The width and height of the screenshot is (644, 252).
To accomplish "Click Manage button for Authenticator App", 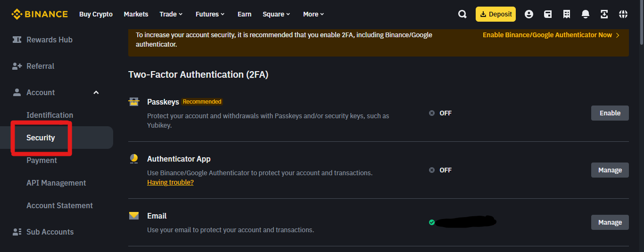I will [610, 170].
